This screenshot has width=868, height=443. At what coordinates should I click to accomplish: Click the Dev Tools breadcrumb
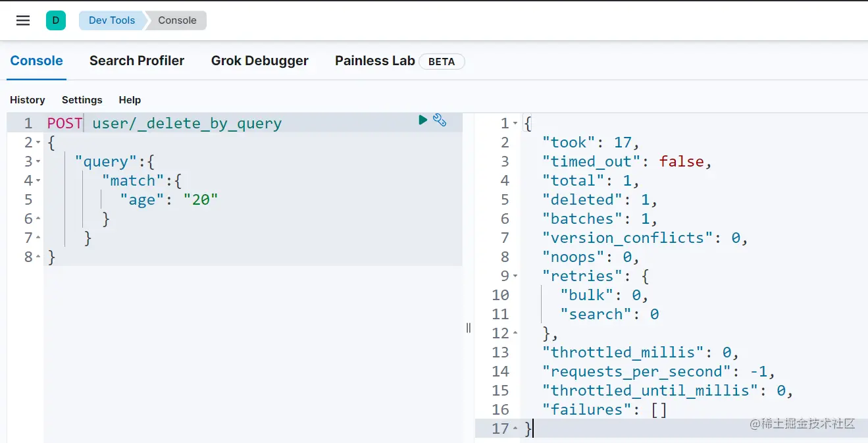click(x=111, y=20)
